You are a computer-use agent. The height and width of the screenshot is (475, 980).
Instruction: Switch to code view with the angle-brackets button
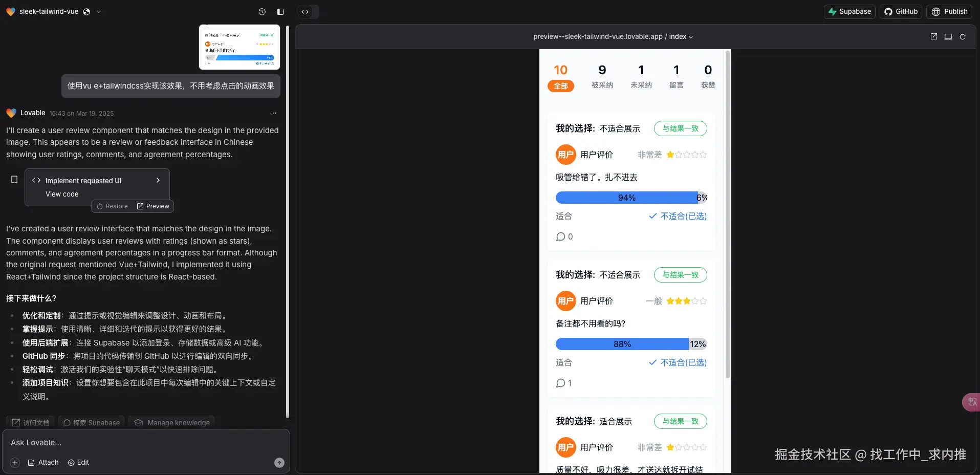click(x=305, y=12)
